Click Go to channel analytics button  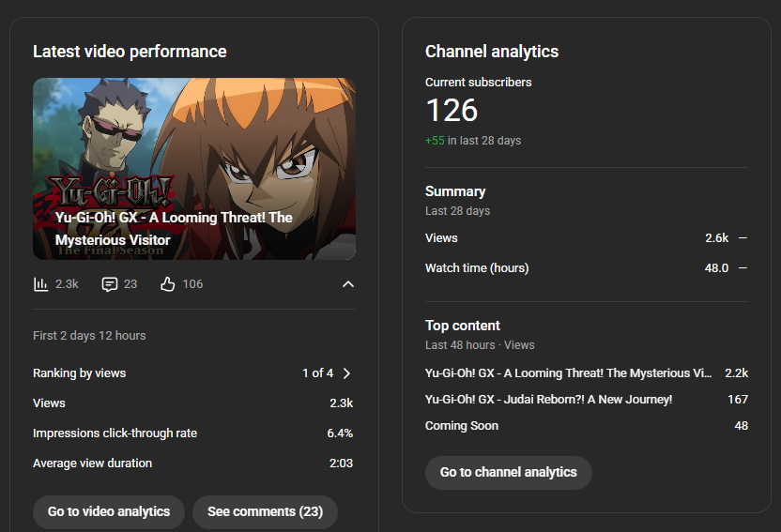click(x=509, y=472)
